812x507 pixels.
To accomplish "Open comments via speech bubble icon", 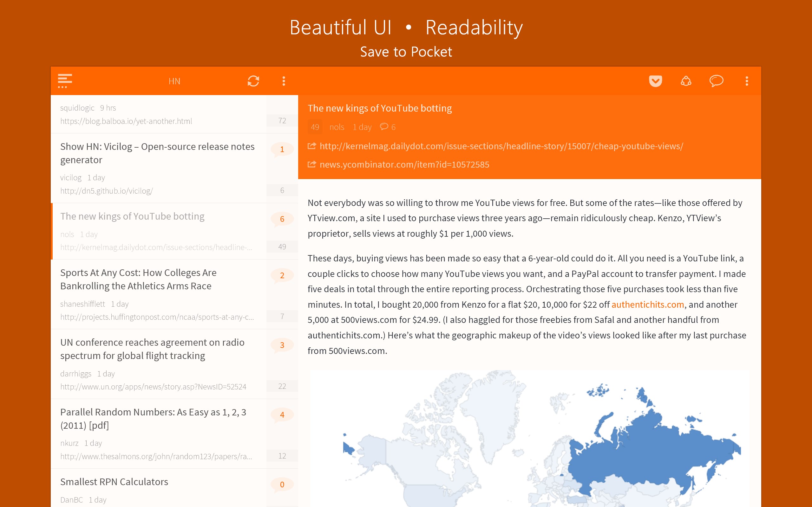I will (x=716, y=81).
